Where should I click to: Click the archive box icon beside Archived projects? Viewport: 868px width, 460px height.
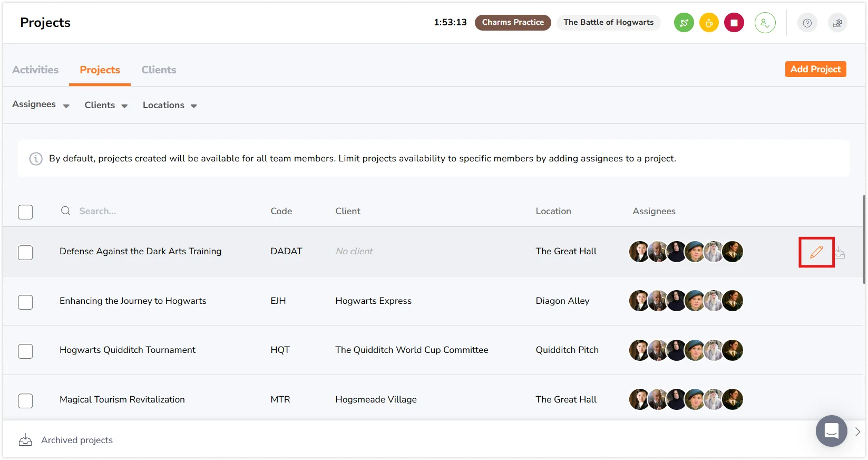25,440
